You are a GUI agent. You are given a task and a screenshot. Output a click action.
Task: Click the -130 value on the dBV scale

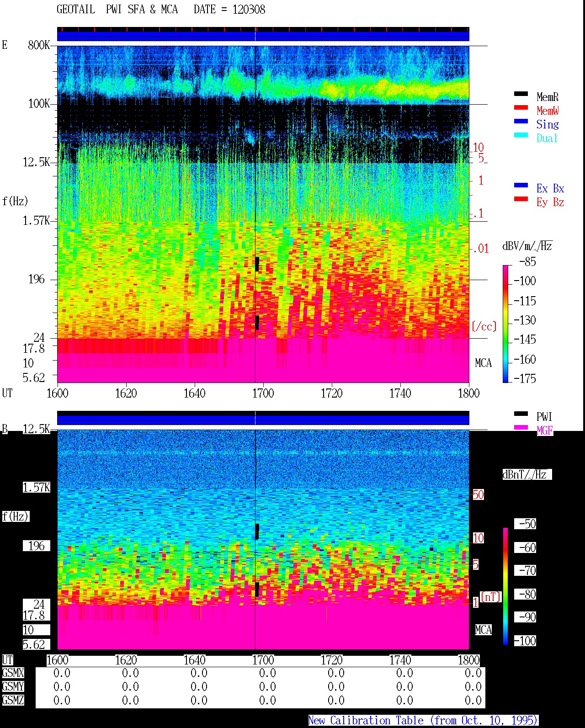coord(525,320)
